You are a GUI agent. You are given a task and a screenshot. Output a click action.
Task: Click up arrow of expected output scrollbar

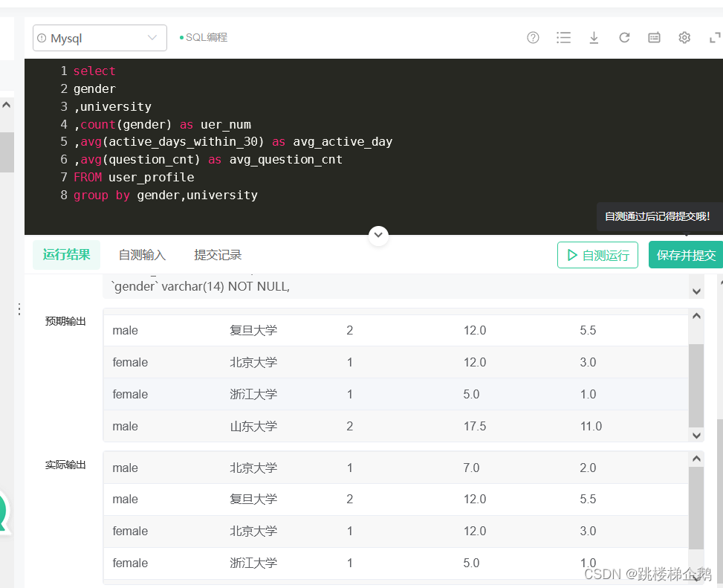pyautogui.click(x=696, y=316)
